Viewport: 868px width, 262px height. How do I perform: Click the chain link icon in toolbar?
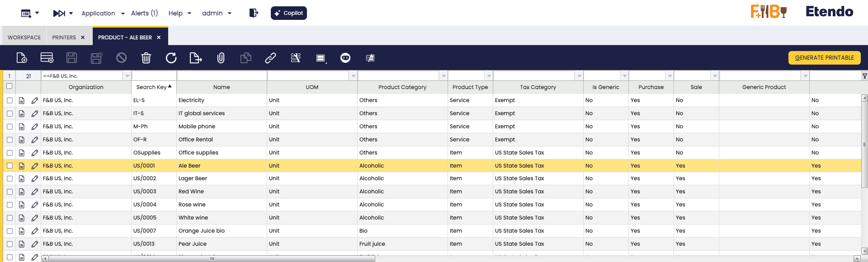pyautogui.click(x=270, y=58)
